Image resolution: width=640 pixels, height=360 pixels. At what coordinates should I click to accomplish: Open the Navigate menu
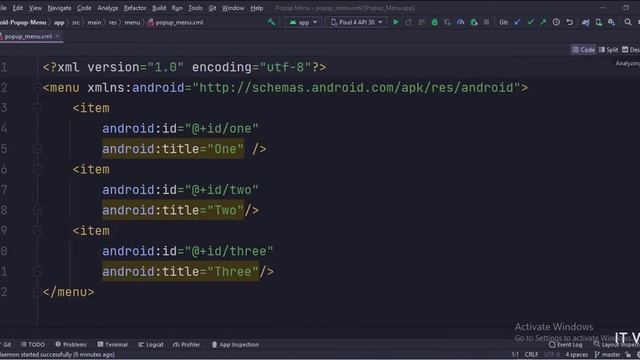(x=59, y=8)
